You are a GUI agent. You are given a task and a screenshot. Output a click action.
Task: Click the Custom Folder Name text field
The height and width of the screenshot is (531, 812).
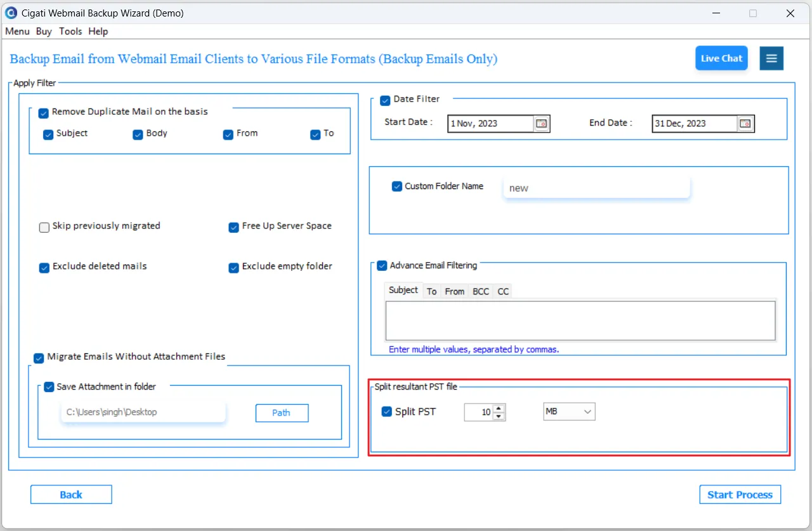(x=596, y=188)
